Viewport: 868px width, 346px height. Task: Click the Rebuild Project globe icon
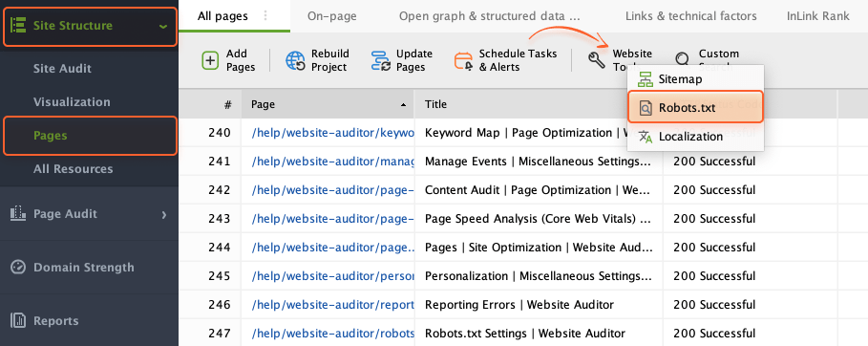pos(295,60)
